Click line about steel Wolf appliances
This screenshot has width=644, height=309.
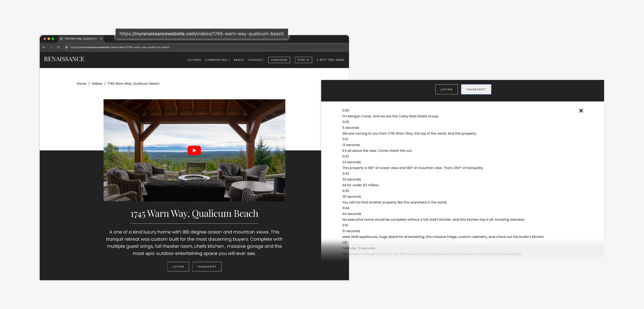[x=443, y=237]
